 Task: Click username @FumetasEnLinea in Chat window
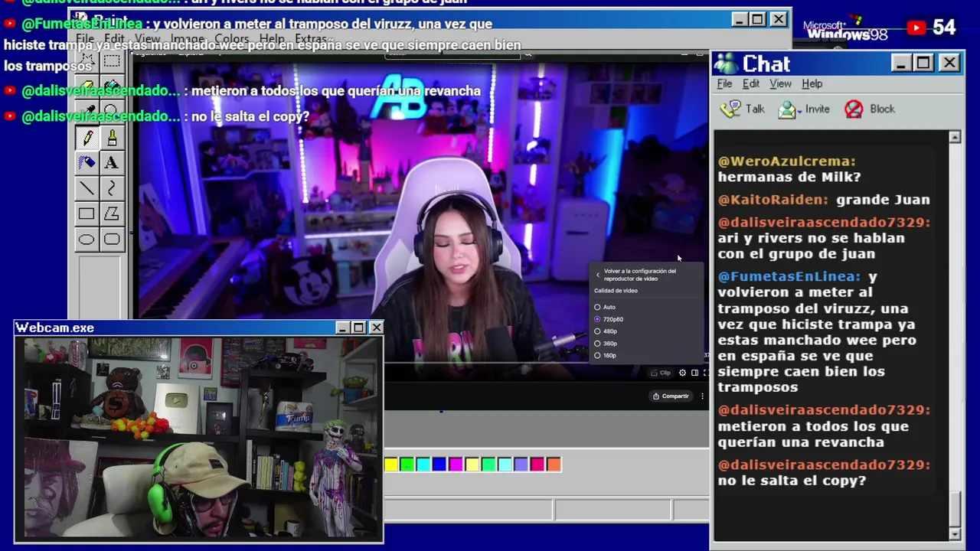pos(789,276)
